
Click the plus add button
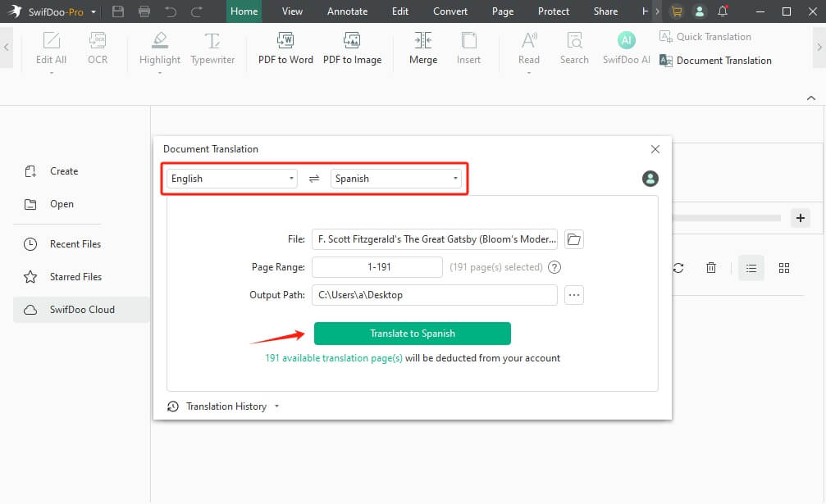pos(801,218)
